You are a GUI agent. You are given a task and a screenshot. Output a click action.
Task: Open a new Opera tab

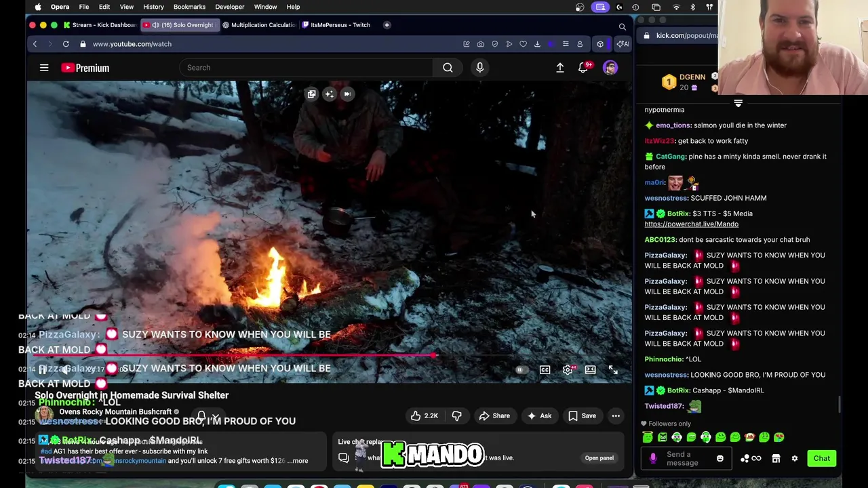[387, 25]
